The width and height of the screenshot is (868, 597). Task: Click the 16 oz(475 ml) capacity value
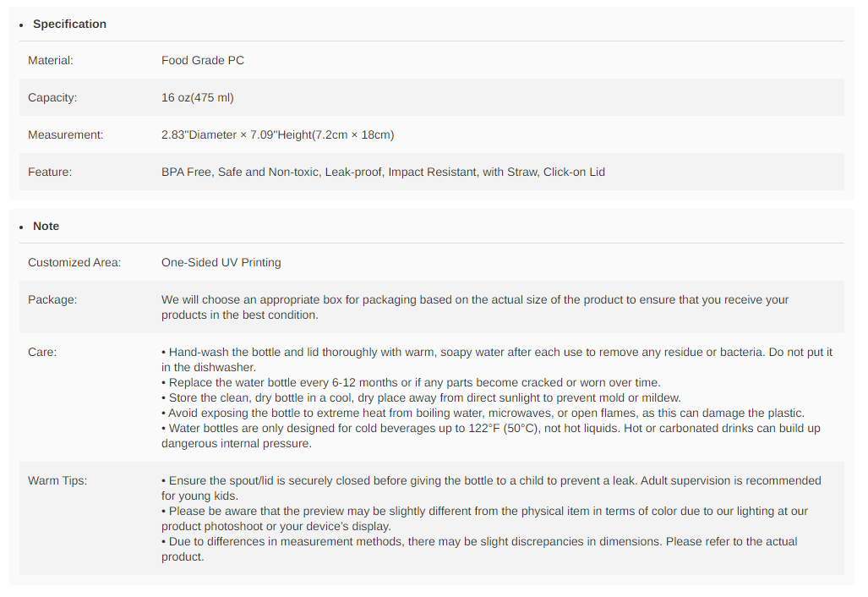click(x=198, y=97)
